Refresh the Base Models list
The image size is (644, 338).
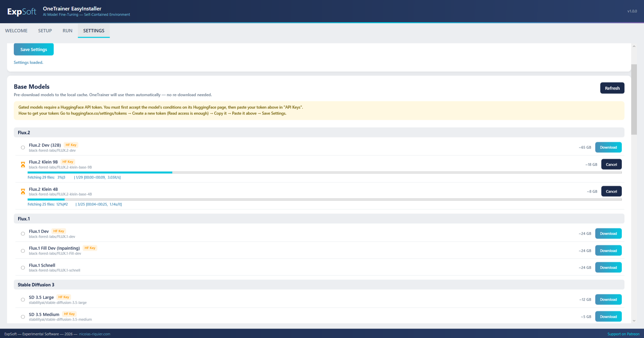(x=612, y=88)
